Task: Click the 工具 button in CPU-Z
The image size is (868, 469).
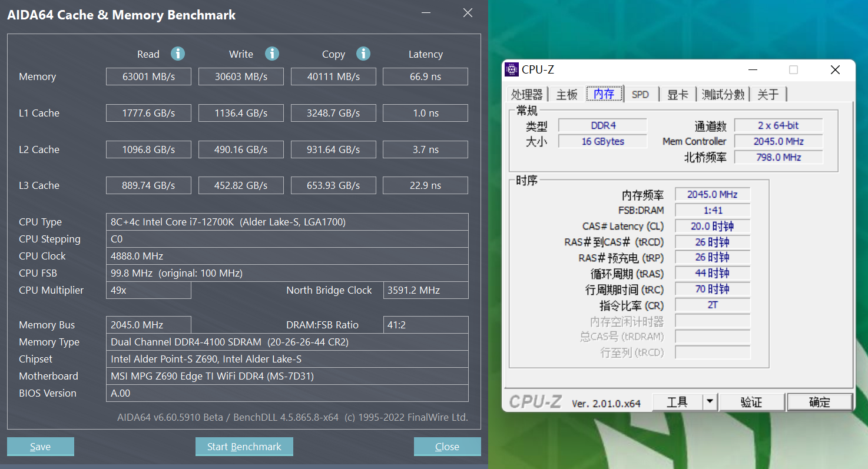Action: pyautogui.click(x=677, y=402)
